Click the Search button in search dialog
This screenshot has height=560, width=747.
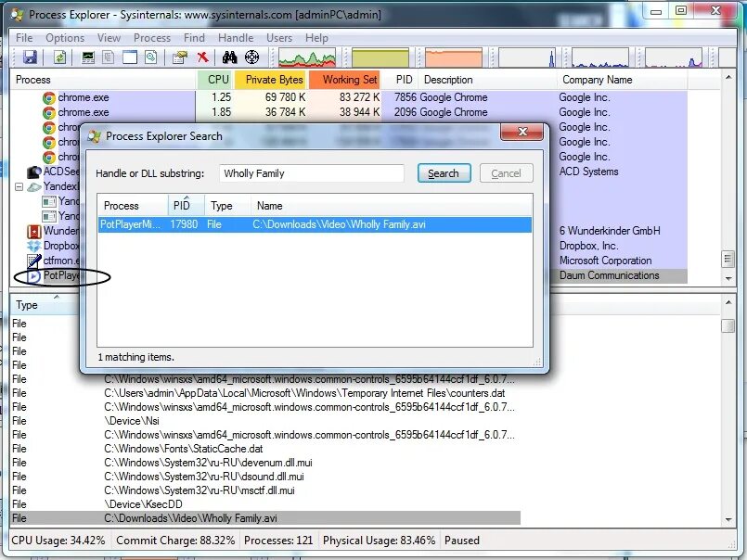(444, 173)
